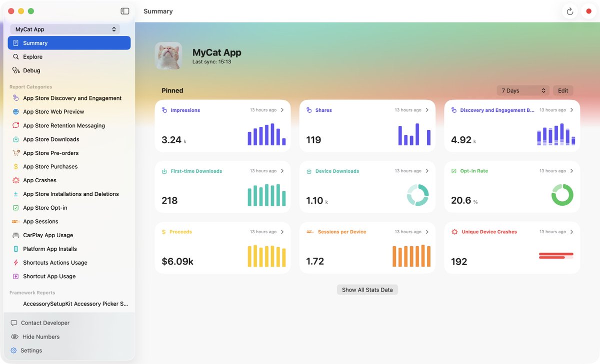Click Unique Device Crashes red progress bars

556,256
